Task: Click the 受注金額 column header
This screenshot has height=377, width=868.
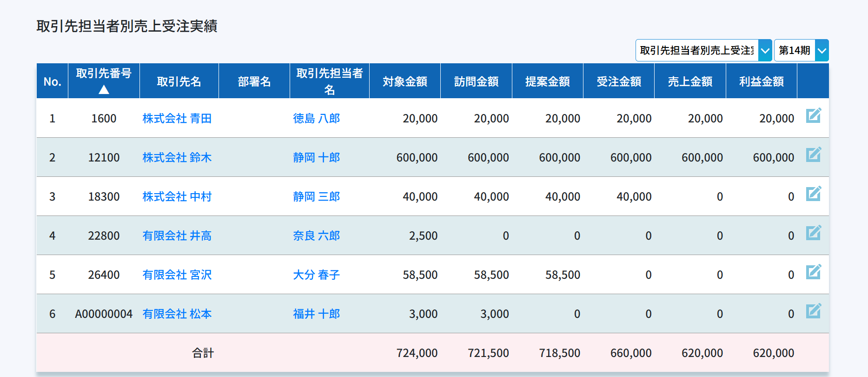Action: click(x=618, y=81)
